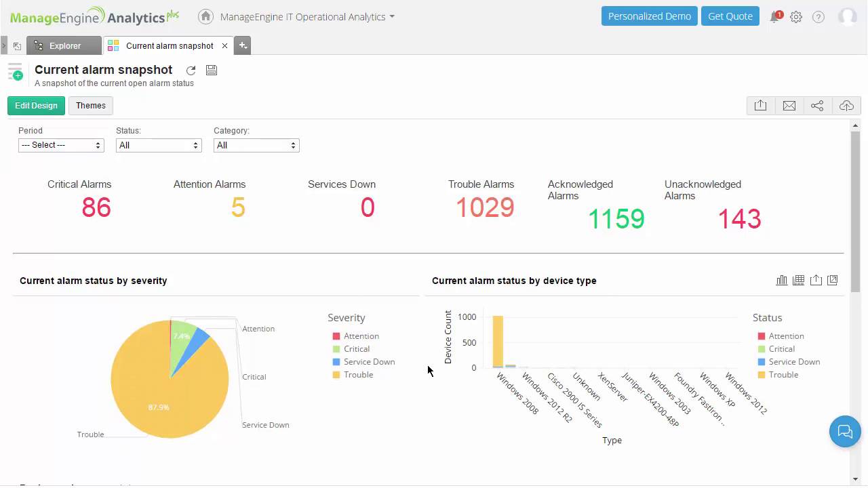The height and width of the screenshot is (488, 868).
Task: View underlying data table for device type chart
Action: (798, 279)
